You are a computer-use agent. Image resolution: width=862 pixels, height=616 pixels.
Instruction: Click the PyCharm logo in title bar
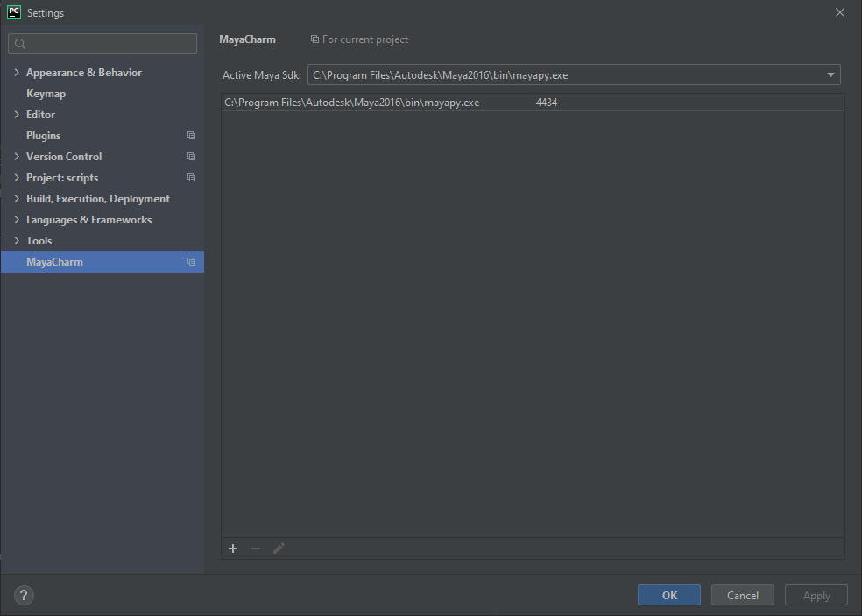(x=14, y=12)
